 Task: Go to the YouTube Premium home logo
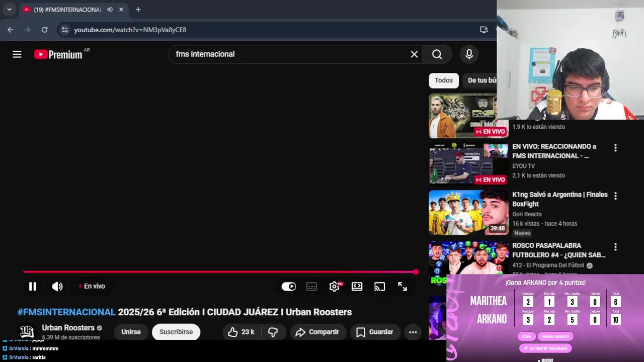click(x=58, y=54)
